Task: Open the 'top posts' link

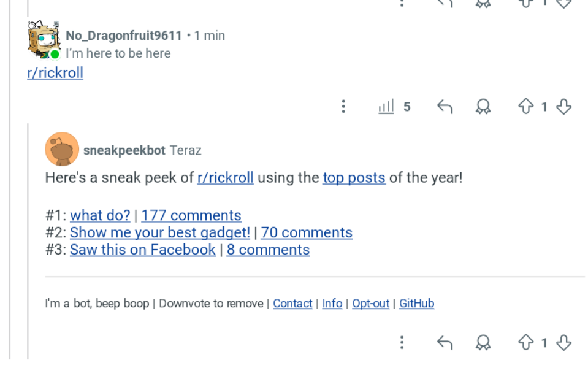Action: click(354, 177)
